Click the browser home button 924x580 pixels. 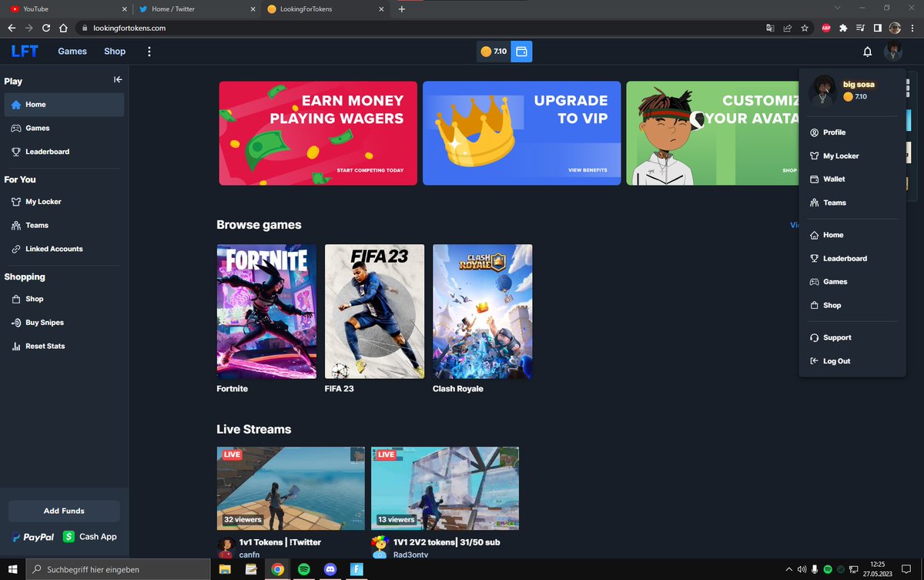pos(63,28)
